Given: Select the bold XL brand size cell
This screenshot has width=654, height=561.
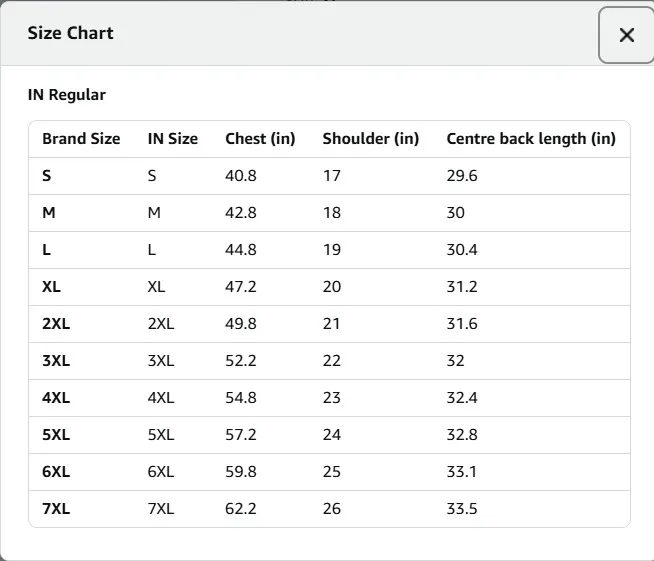Looking at the screenshot, I should (52, 287).
